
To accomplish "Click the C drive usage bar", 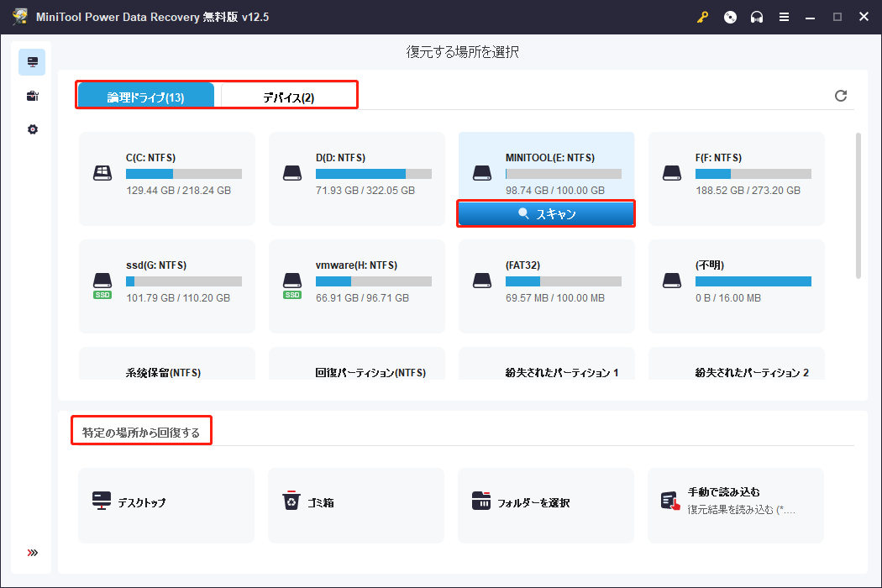I will tap(184, 174).
